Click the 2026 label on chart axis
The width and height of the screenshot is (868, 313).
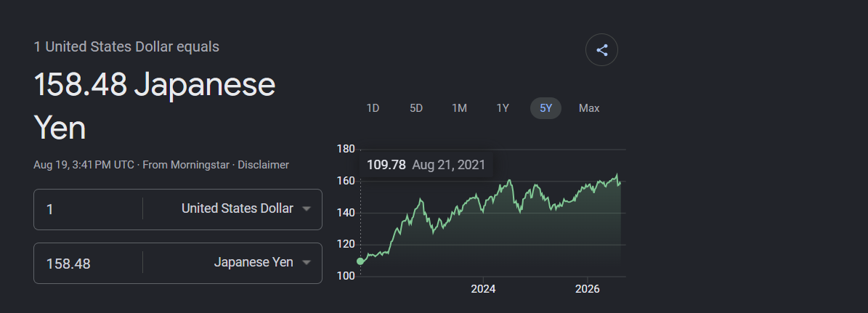pyautogui.click(x=588, y=289)
